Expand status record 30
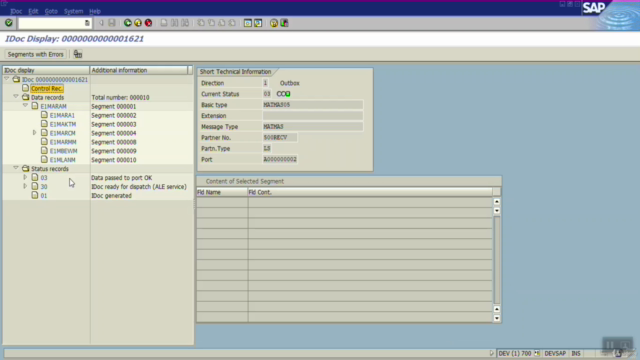The width and height of the screenshot is (640, 360). coord(25,186)
